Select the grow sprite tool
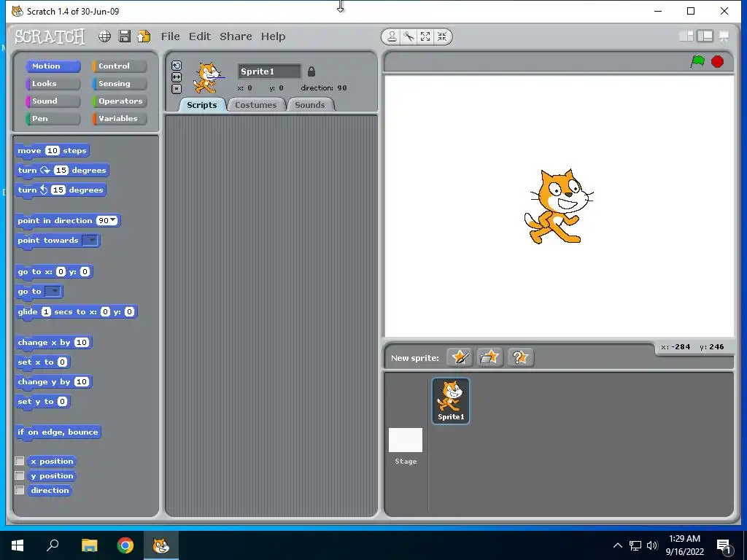 tap(425, 36)
